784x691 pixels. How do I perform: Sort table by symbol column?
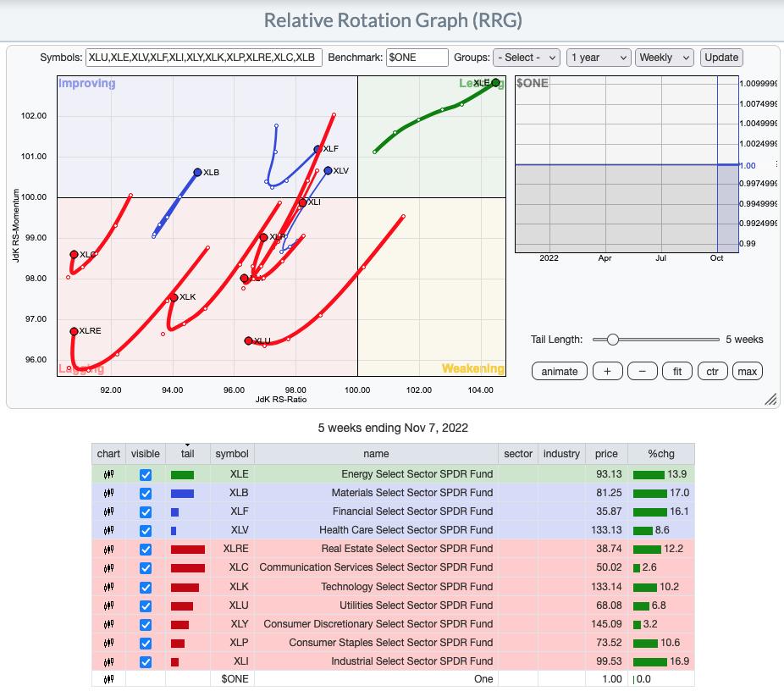tap(232, 454)
